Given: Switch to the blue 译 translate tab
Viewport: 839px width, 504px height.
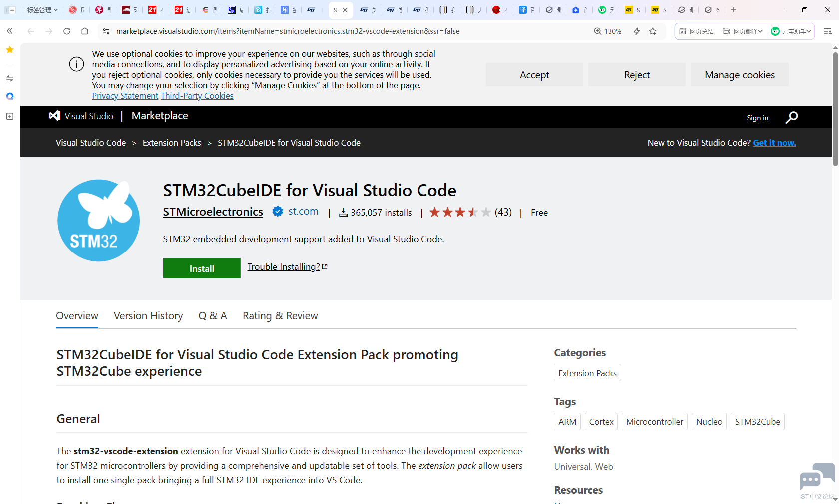Looking at the screenshot, I should click(x=526, y=10).
